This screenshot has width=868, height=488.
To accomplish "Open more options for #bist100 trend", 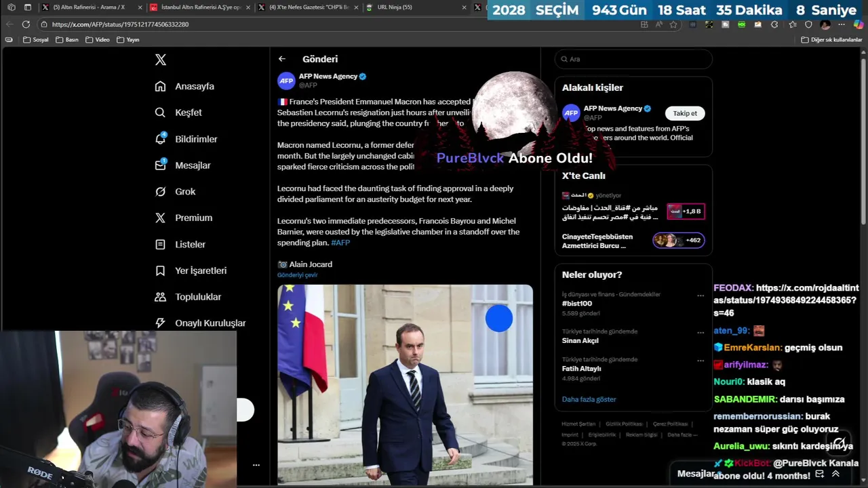I will coord(701,296).
